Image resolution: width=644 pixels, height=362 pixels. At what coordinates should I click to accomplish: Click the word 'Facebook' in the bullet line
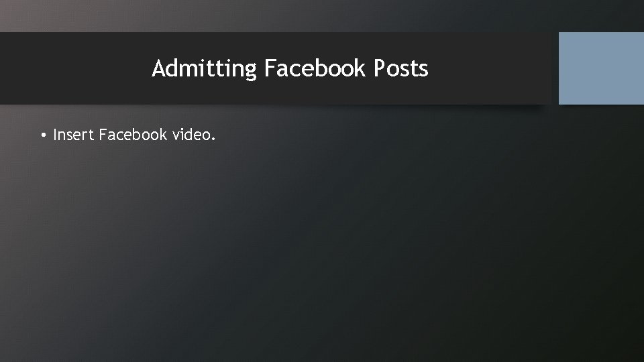(133, 135)
